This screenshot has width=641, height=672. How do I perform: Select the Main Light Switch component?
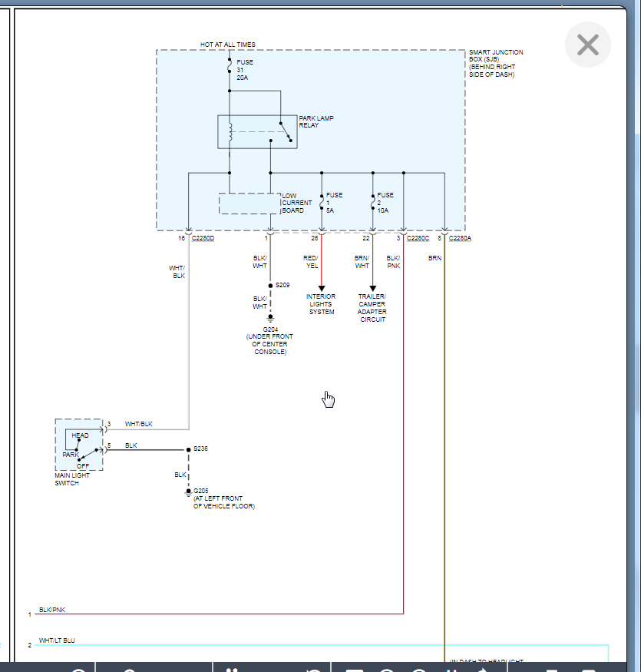[79, 445]
